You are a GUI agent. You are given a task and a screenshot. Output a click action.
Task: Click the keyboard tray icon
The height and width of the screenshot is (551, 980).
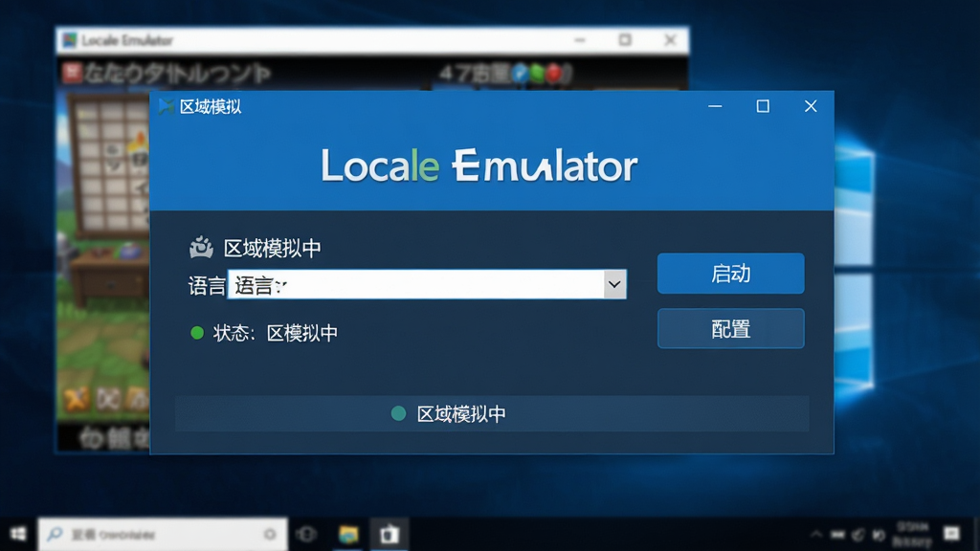pyautogui.click(x=837, y=535)
